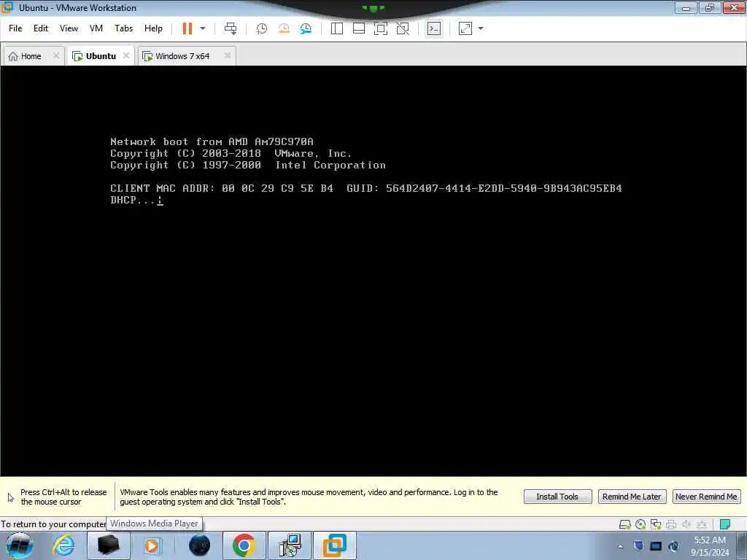Click the stretch guest display icon
The height and width of the screenshot is (560, 747).
click(x=465, y=28)
